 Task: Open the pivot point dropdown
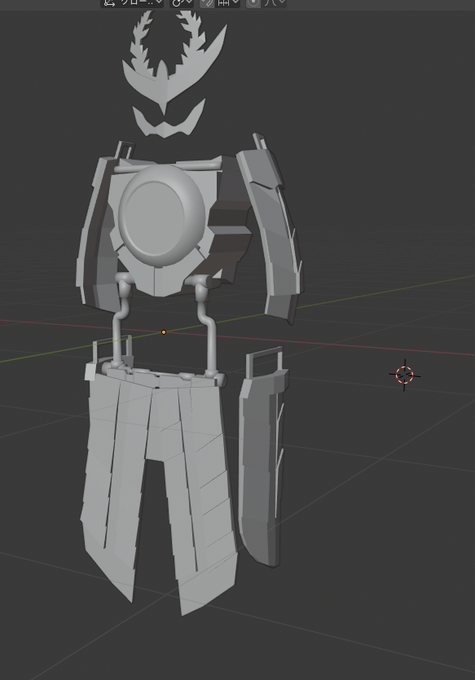point(182,3)
